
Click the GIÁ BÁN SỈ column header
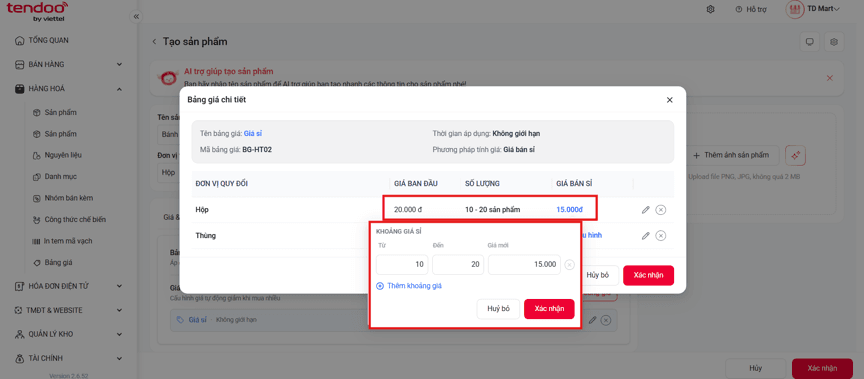(x=574, y=183)
